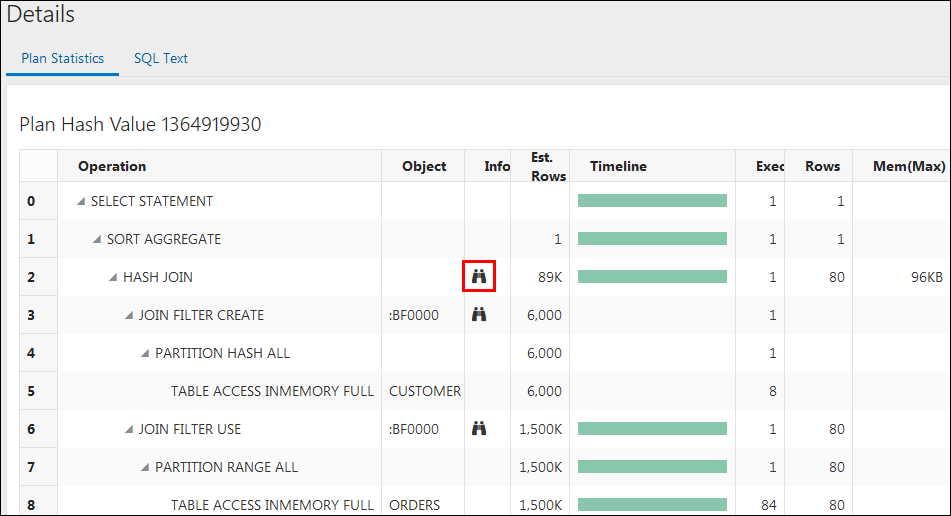Viewport: 951px width, 516px height.
Task: Select the ORDERS table access row
Action: [x=485, y=504]
